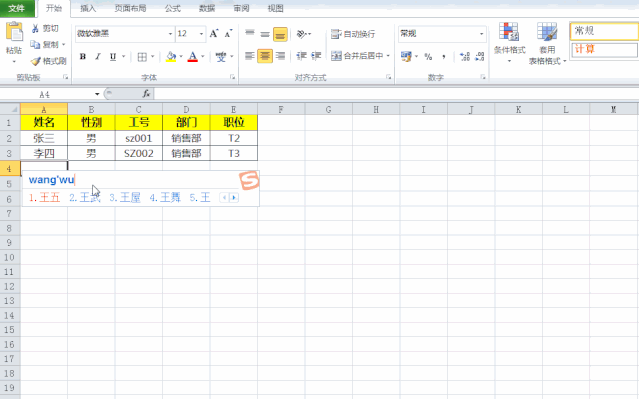Toggle center horizontal alignment
Image resolution: width=639 pixels, height=399 pixels.
(265, 56)
